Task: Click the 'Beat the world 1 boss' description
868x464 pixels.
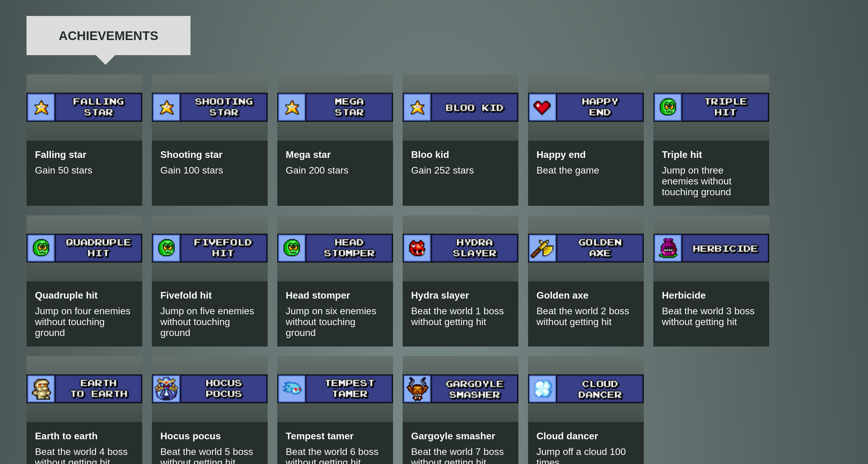Action: point(457,316)
